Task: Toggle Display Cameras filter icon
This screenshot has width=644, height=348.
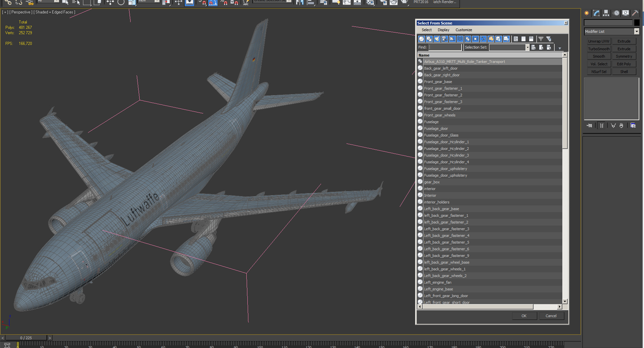Action: [444, 39]
